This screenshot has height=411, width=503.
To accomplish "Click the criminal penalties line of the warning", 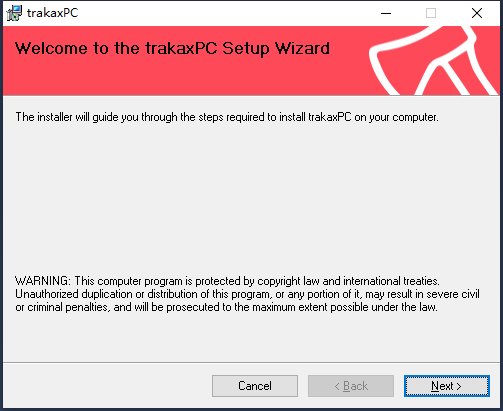I will click(226, 307).
